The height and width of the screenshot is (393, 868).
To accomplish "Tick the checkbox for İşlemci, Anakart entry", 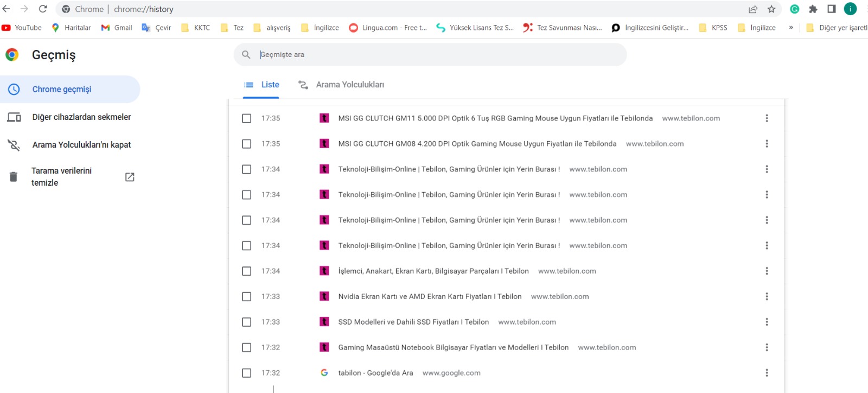I will [x=247, y=271].
